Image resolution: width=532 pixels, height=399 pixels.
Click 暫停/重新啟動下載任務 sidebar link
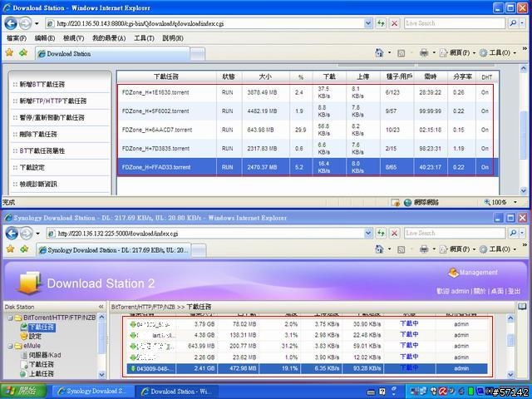point(52,117)
